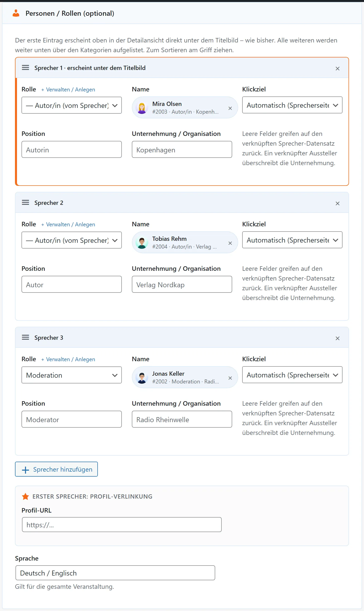Edit the organisation field containing Verlag Nordkap

click(x=182, y=284)
